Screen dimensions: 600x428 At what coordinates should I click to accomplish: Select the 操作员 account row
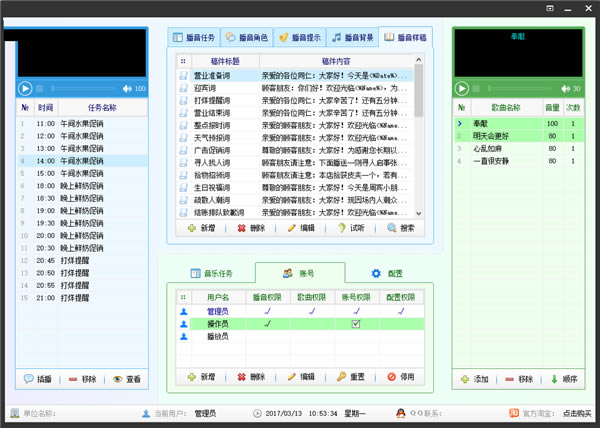pos(300,324)
